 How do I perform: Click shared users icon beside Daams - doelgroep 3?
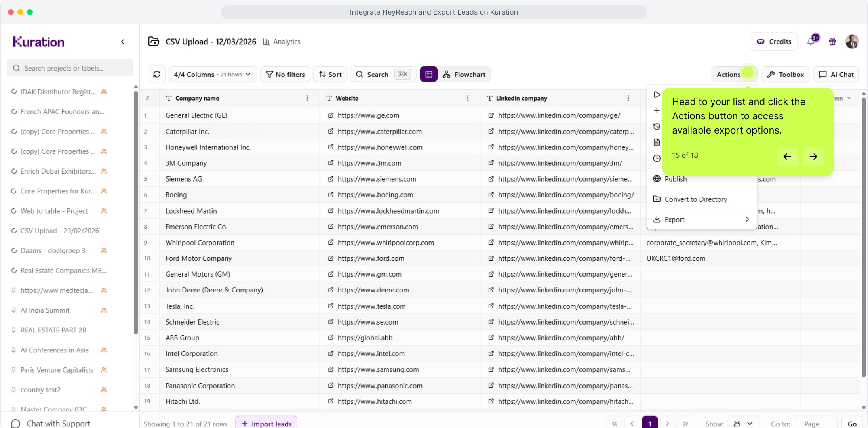(x=104, y=251)
